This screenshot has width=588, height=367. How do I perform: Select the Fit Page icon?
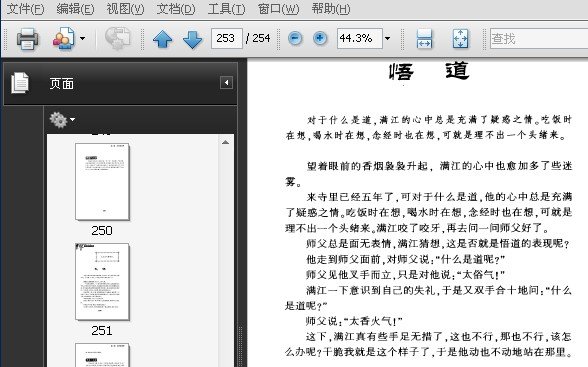click(x=460, y=39)
